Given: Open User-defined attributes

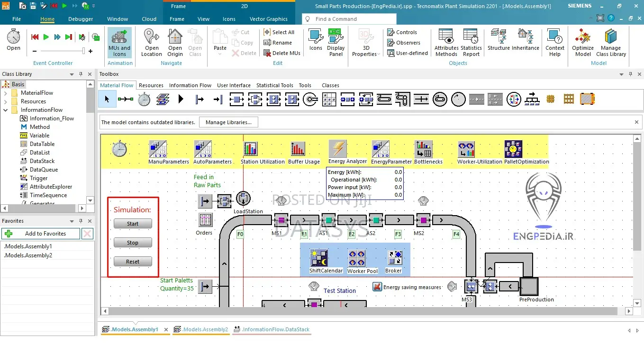Looking at the screenshot, I should (408, 53).
